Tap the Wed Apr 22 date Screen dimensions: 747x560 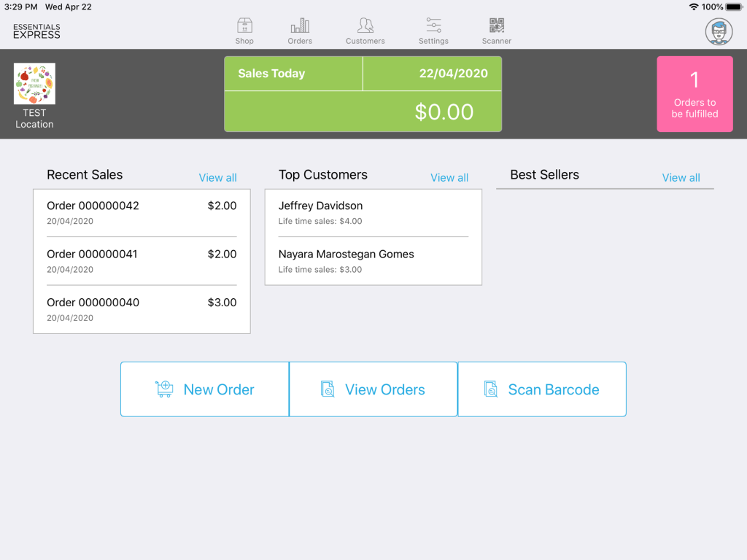click(x=68, y=7)
